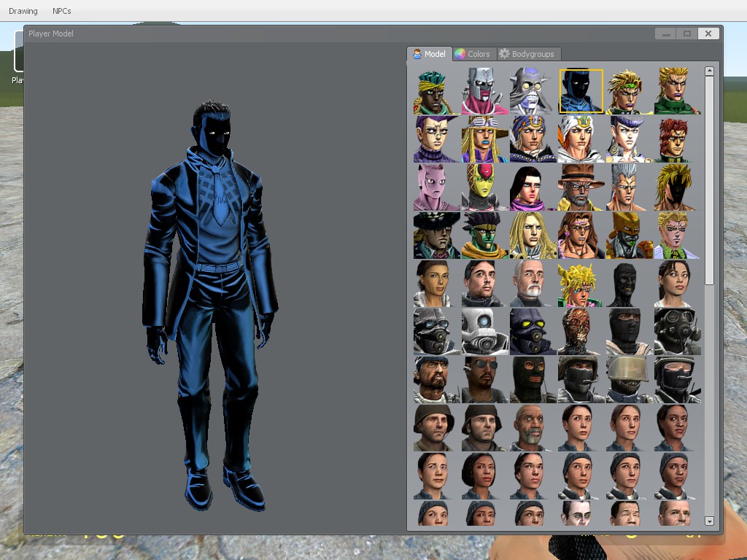Choose the bald elderly man with white beard
747x560 pixels.
[533, 284]
